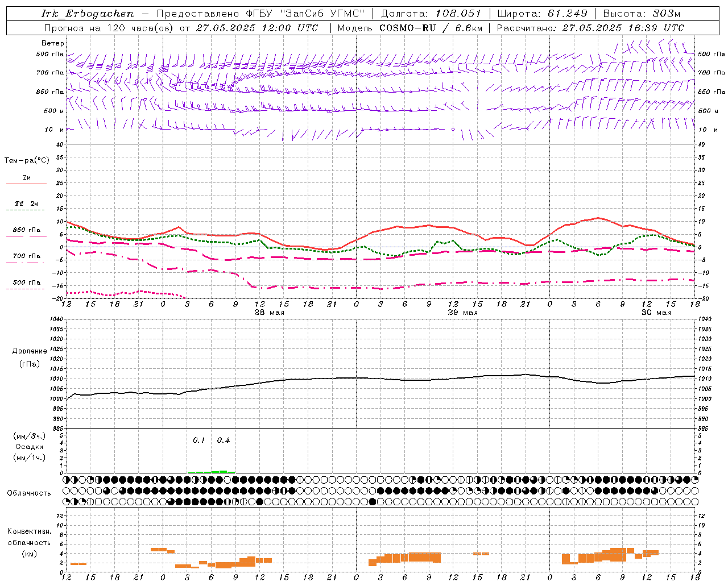Select the latitude value "Широта: 61.249"
The height and width of the screenshot is (582, 728).
542,14
